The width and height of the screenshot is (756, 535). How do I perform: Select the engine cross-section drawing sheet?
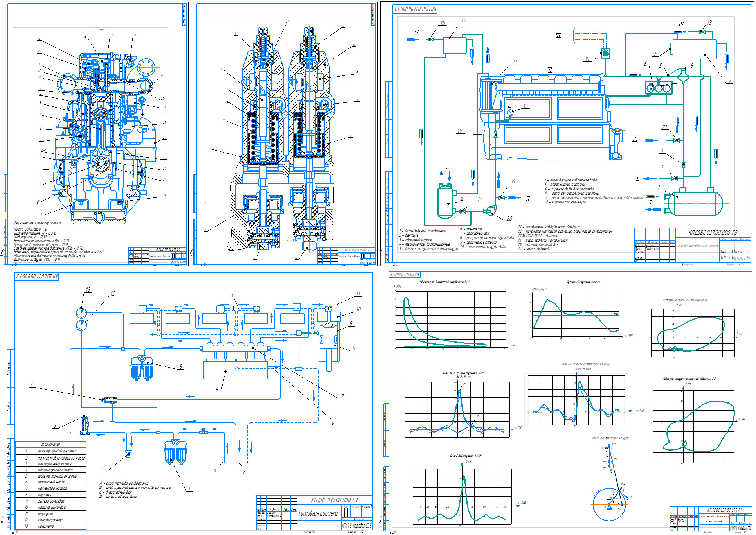point(95,134)
